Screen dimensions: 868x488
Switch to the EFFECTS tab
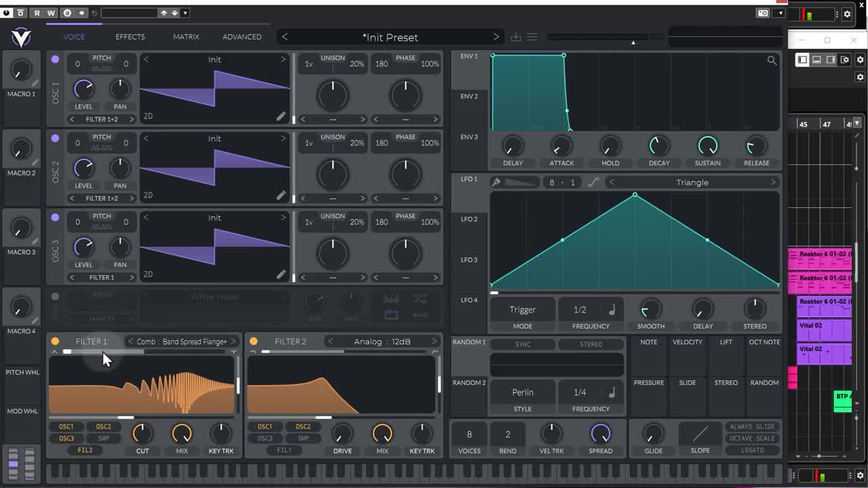coord(130,37)
